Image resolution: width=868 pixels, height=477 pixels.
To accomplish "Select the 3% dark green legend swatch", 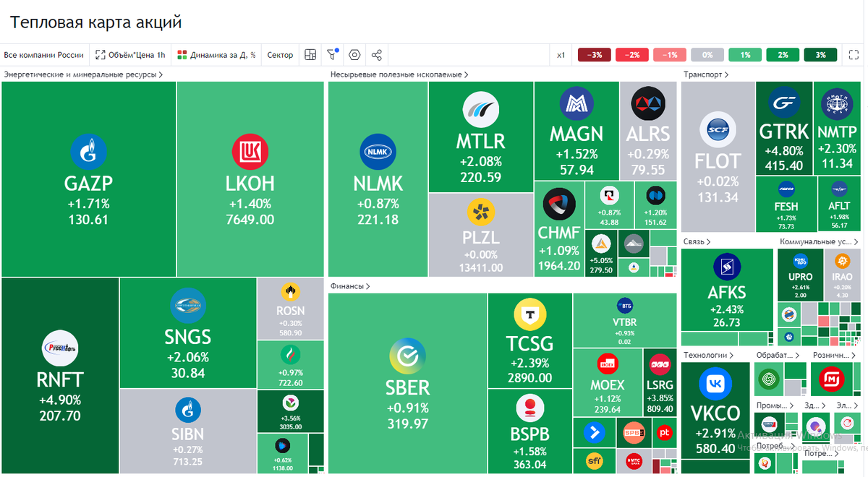I will 820,55.
